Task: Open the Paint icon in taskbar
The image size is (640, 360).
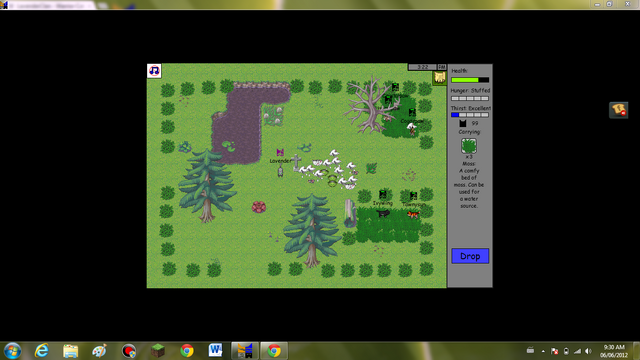Action: point(99,351)
